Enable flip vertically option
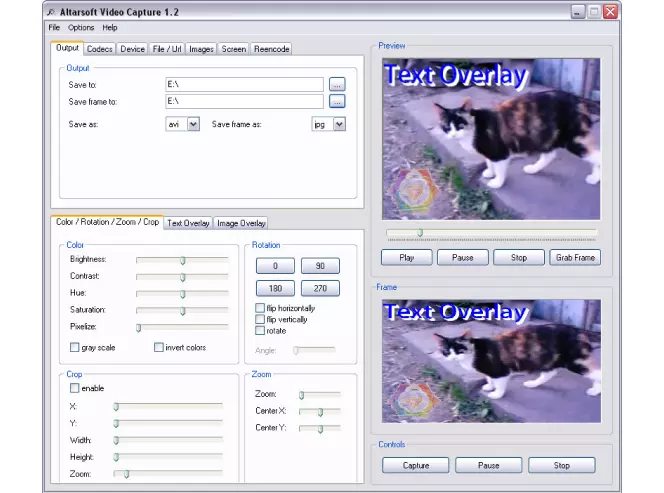 coord(260,319)
